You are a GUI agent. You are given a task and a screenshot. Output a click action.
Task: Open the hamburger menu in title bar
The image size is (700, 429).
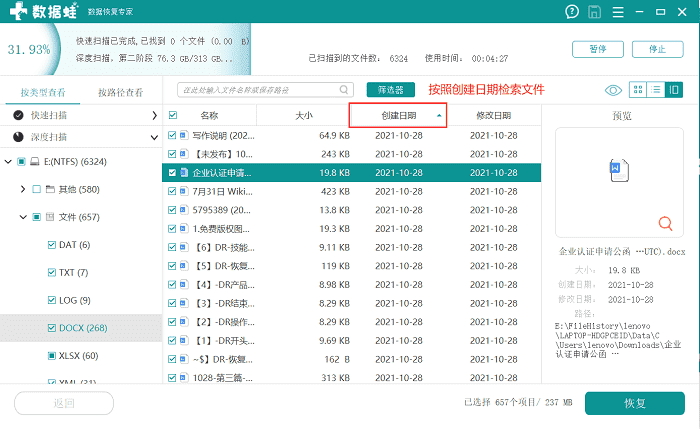pyautogui.click(x=620, y=13)
